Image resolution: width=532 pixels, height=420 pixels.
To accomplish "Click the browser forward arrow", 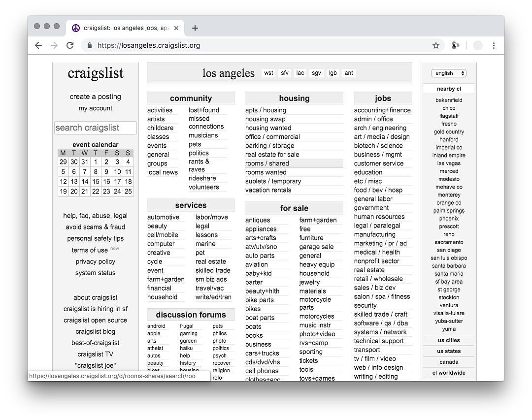I will tap(54, 45).
